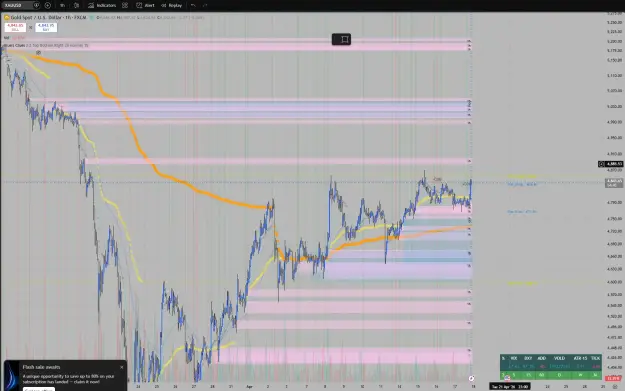
Task: Click the Apr label on the time axis
Action: (x=249, y=387)
